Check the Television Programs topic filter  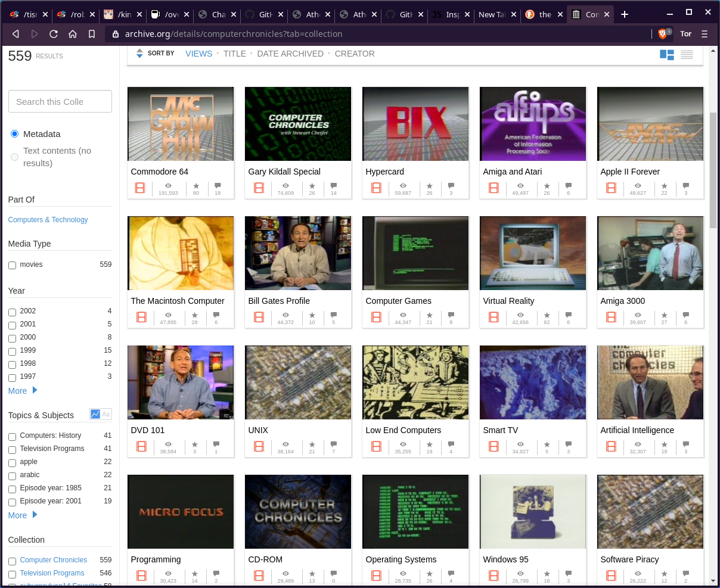pyautogui.click(x=12, y=449)
